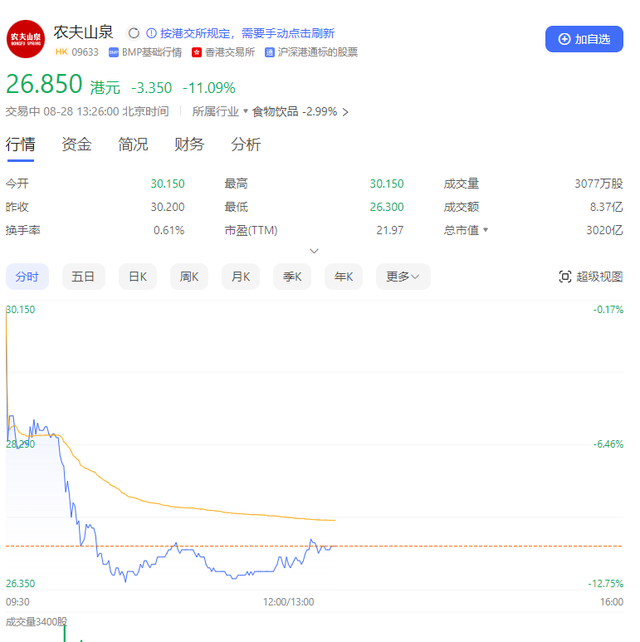Viewport: 640px width, 642px height.
Task: Switch to the 简况 tab
Action: (x=133, y=145)
